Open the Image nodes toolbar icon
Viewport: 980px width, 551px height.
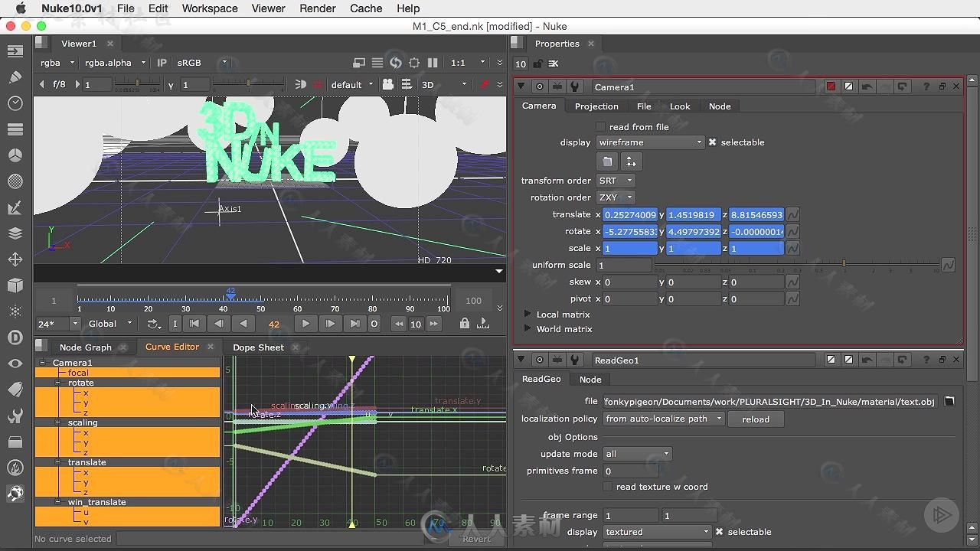coord(15,51)
